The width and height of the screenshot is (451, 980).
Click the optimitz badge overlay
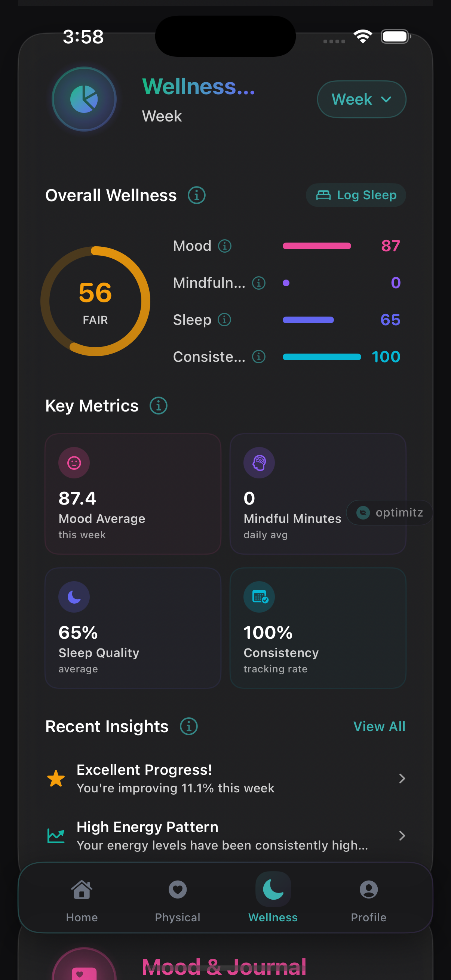click(389, 512)
